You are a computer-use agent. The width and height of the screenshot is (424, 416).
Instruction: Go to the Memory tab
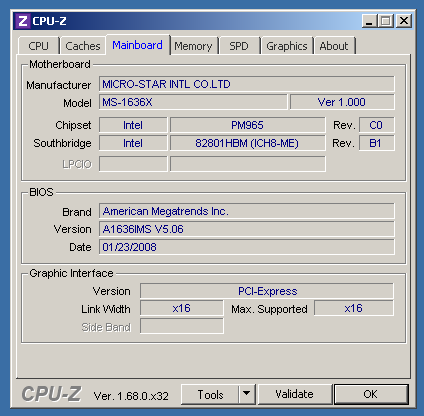[193, 46]
